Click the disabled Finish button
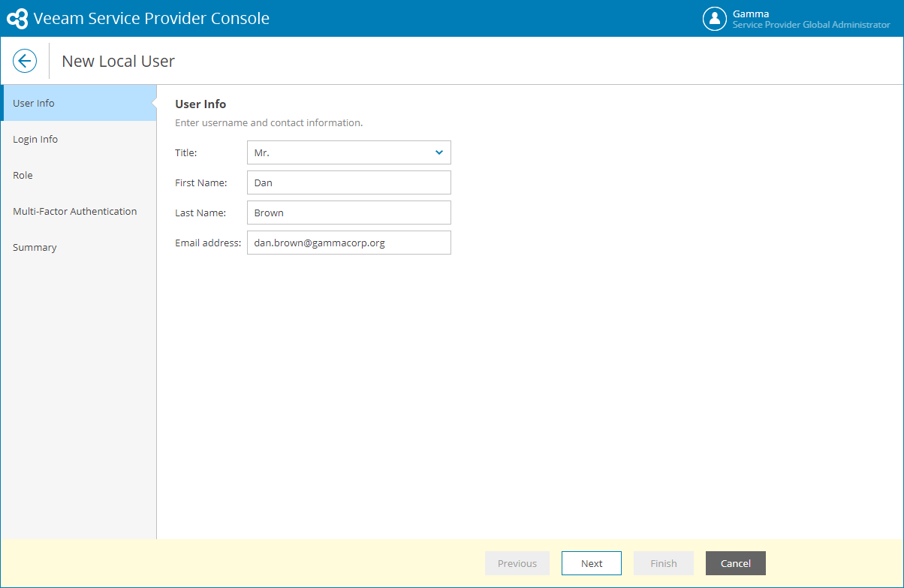904x588 pixels. (x=664, y=563)
